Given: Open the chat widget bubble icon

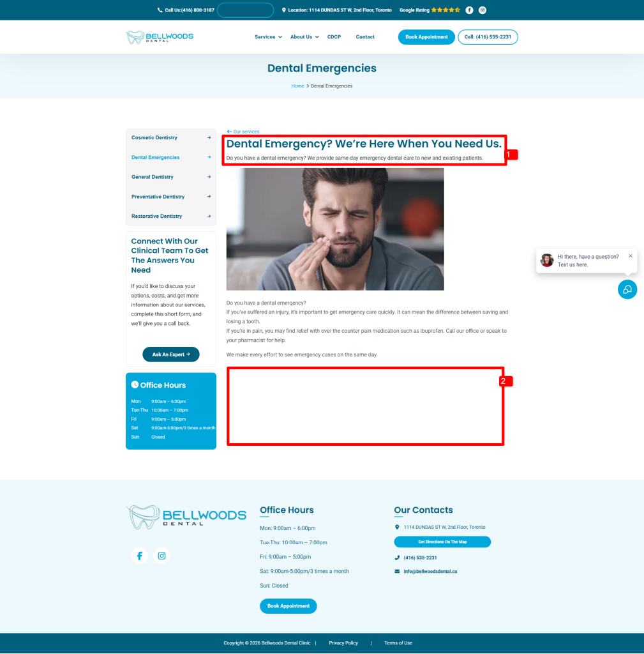Looking at the screenshot, I should [627, 289].
